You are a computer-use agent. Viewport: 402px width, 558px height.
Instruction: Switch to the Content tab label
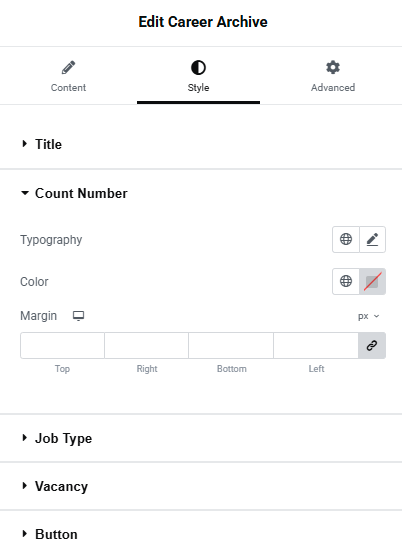(68, 88)
